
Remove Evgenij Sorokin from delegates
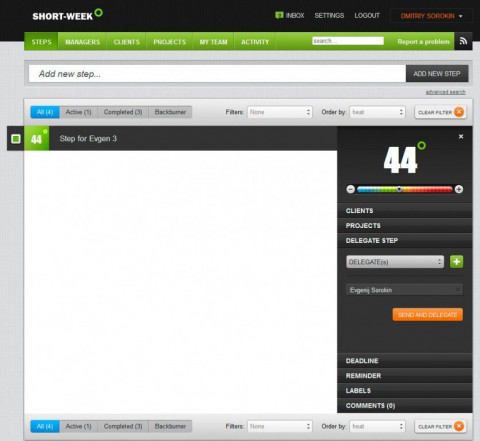click(x=458, y=290)
